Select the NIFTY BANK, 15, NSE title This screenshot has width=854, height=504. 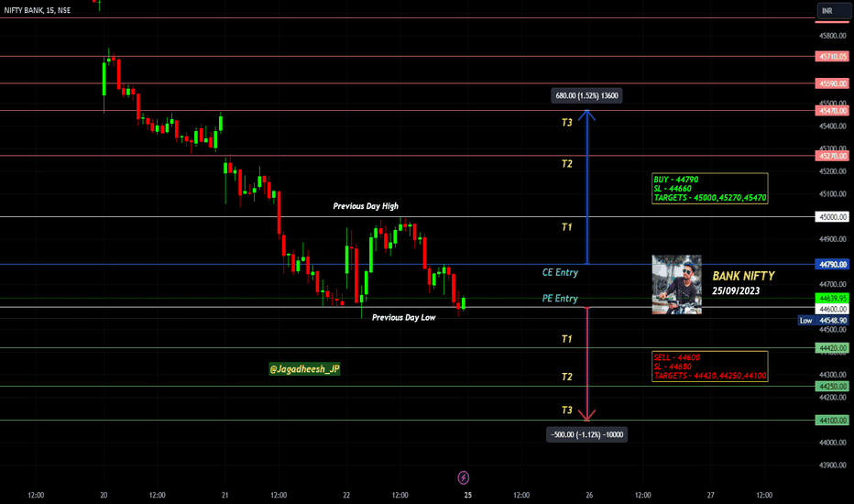coord(37,10)
